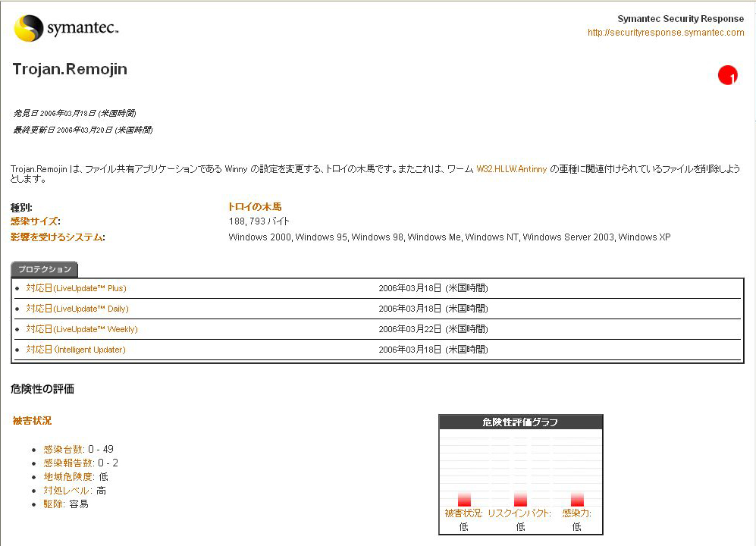This screenshot has height=546, width=756.
Task: Click the Weekly date 2006年03月22日
Action: point(433,329)
